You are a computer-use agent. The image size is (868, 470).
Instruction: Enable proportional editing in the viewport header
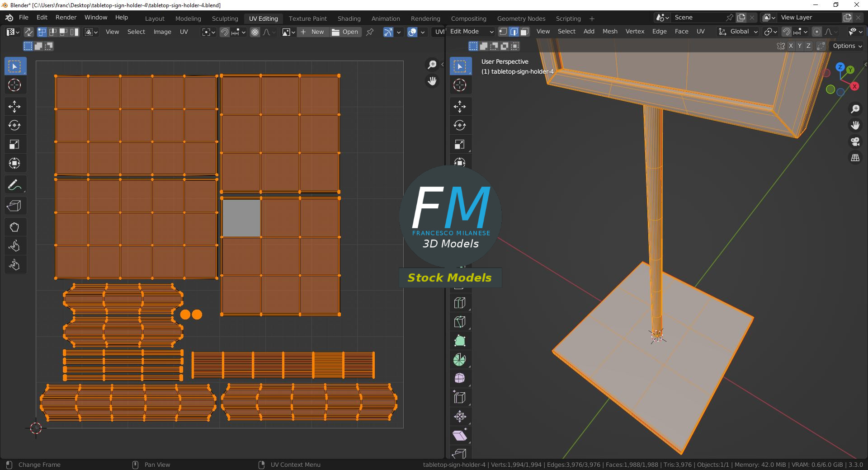pyautogui.click(x=817, y=32)
